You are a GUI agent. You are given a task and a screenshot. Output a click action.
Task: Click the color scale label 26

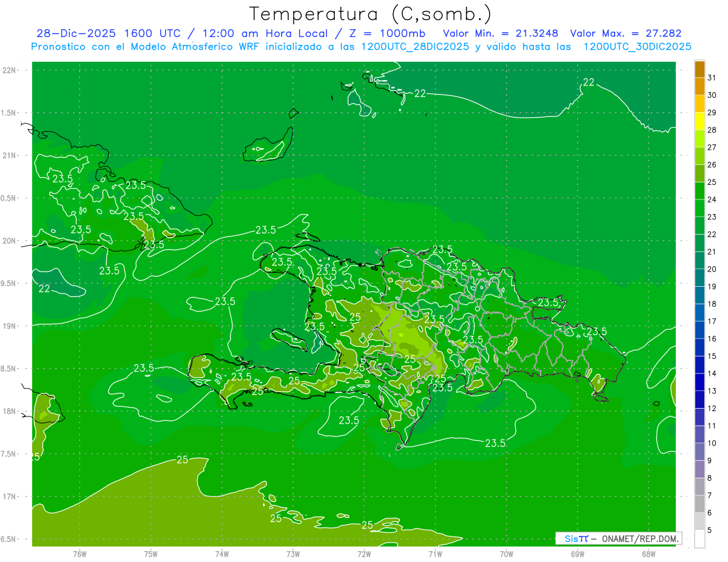(712, 165)
